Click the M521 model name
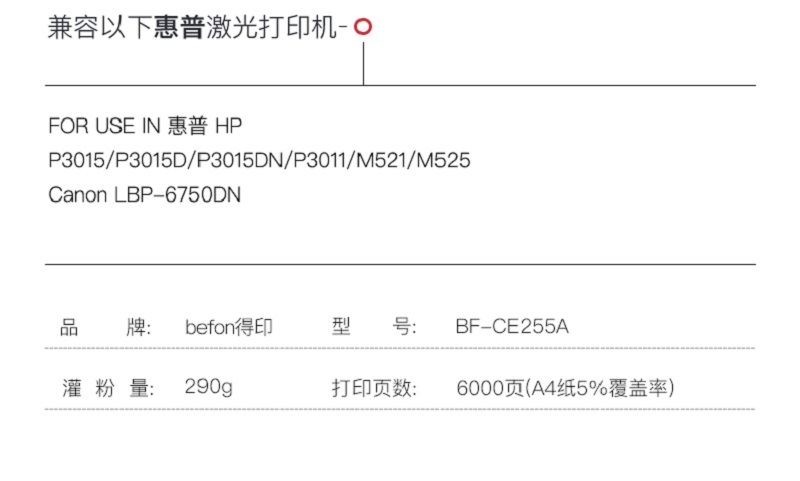Viewport: 800px width, 481px height. (x=381, y=161)
